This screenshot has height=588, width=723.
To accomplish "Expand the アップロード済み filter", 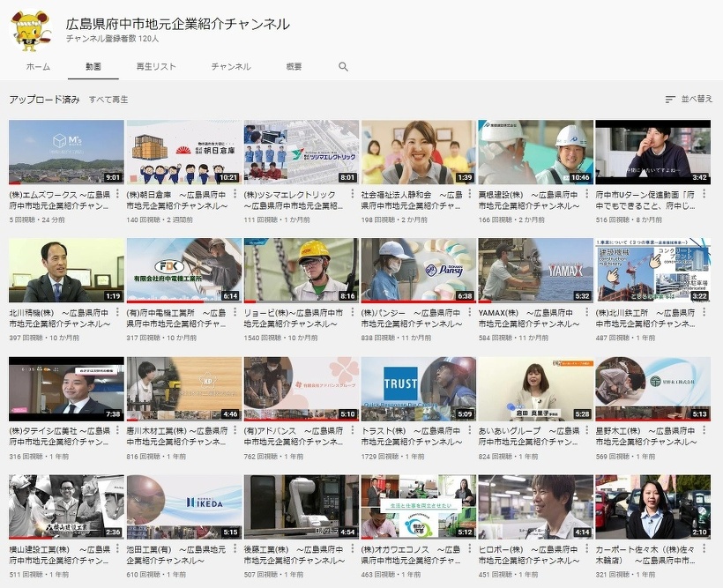I will pyautogui.click(x=44, y=100).
